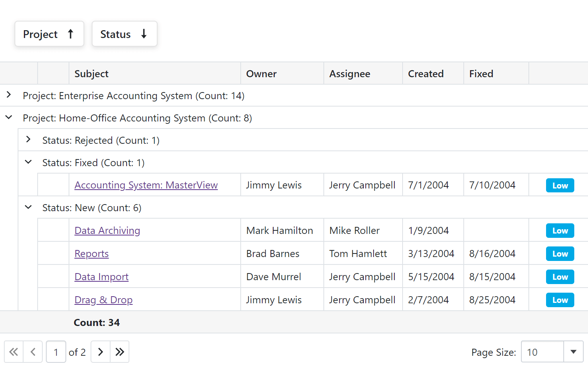The height and width of the screenshot is (373, 588).
Task: Open the Page Size dropdown arrow
Action: tap(573, 352)
